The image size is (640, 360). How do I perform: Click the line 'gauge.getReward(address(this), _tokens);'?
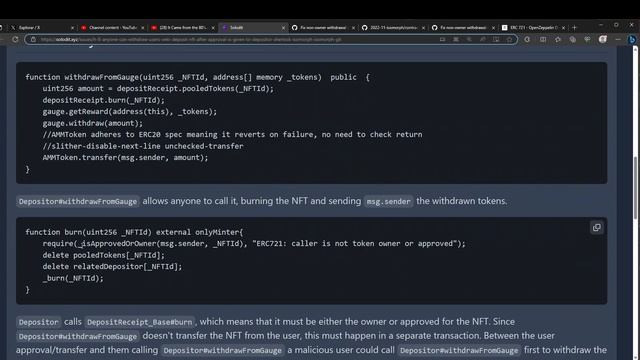[130, 111]
